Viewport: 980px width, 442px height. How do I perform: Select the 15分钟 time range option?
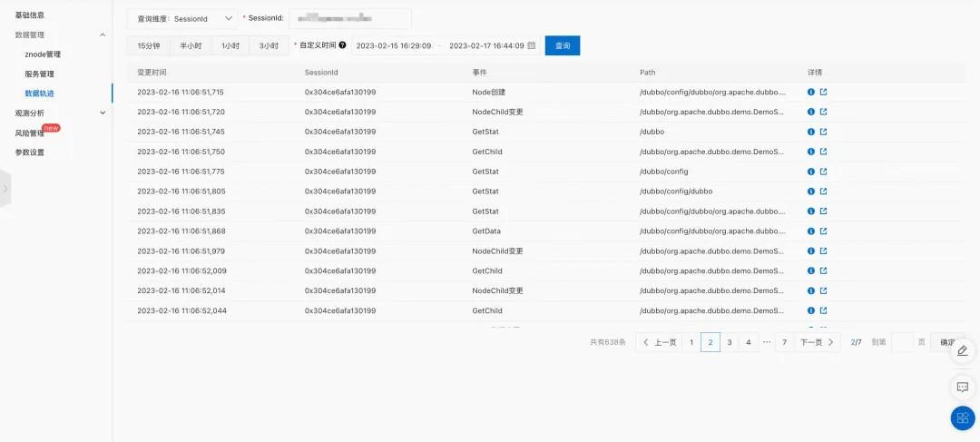(149, 45)
